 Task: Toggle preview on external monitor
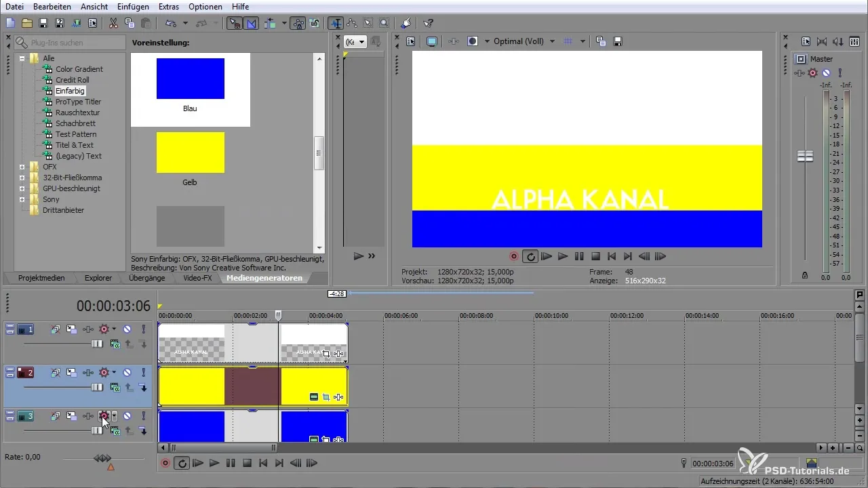point(431,41)
